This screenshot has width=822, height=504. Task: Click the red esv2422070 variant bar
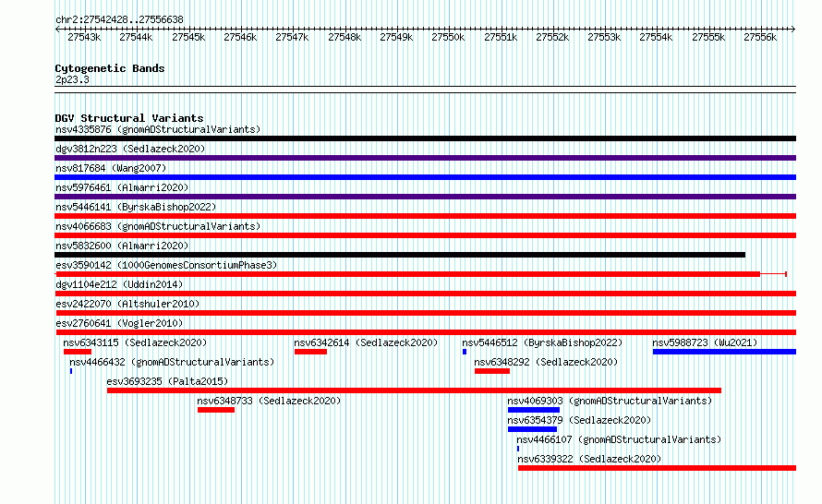[425, 313]
